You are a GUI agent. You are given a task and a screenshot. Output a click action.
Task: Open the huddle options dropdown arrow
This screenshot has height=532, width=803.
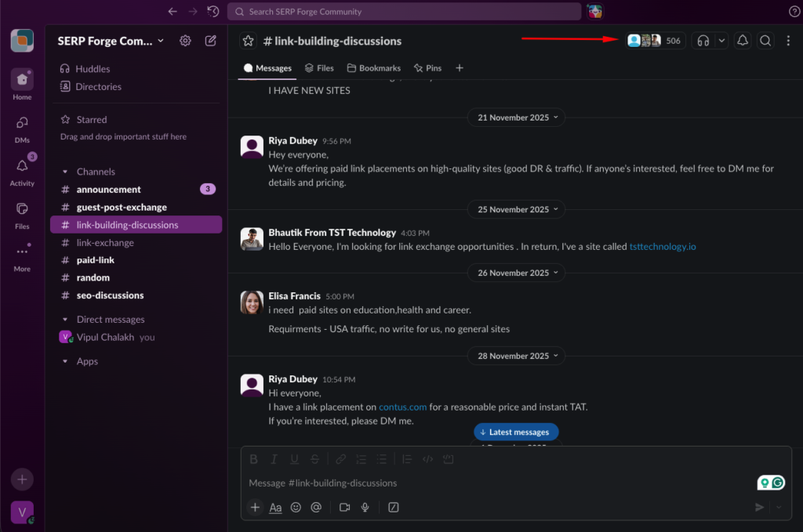click(721, 41)
